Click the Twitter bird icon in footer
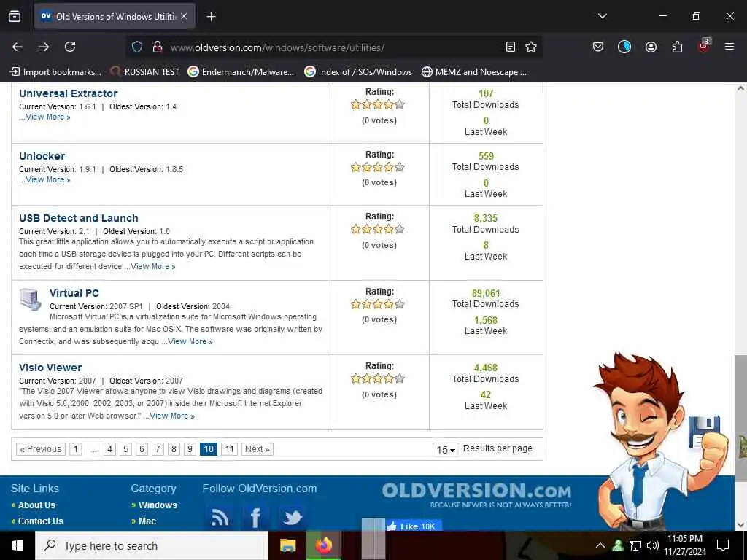 pyautogui.click(x=292, y=517)
